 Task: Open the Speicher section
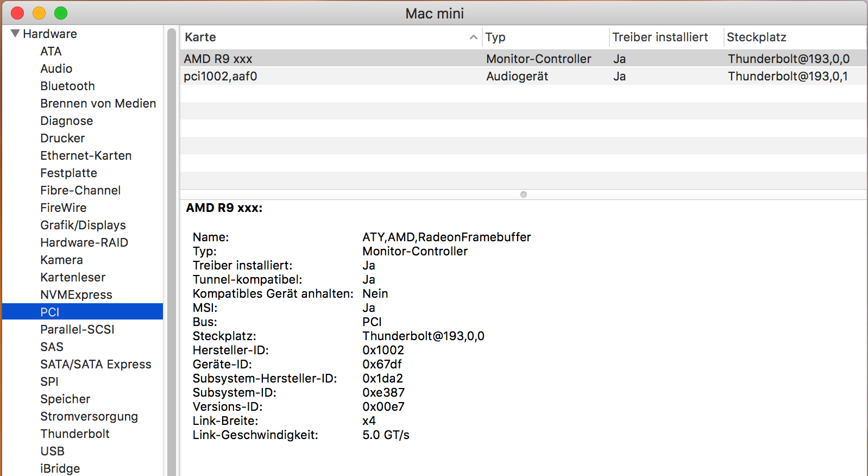click(x=65, y=399)
